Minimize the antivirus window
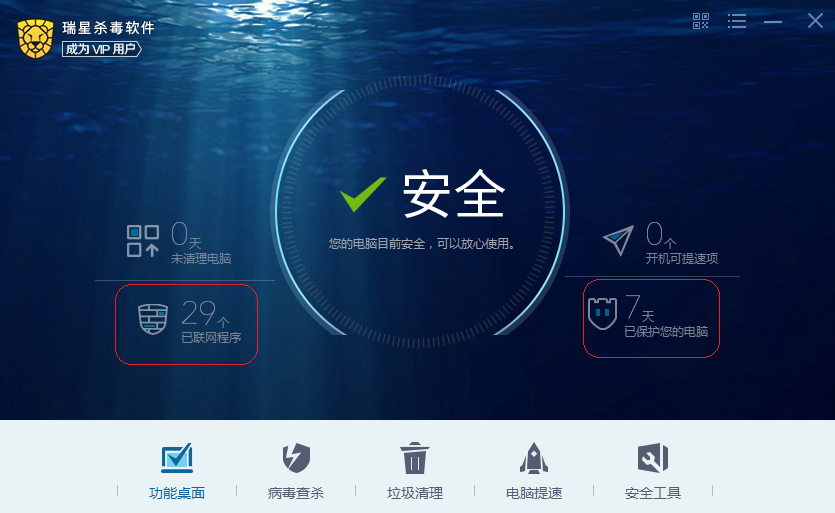This screenshot has width=835, height=513. point(773,22)
